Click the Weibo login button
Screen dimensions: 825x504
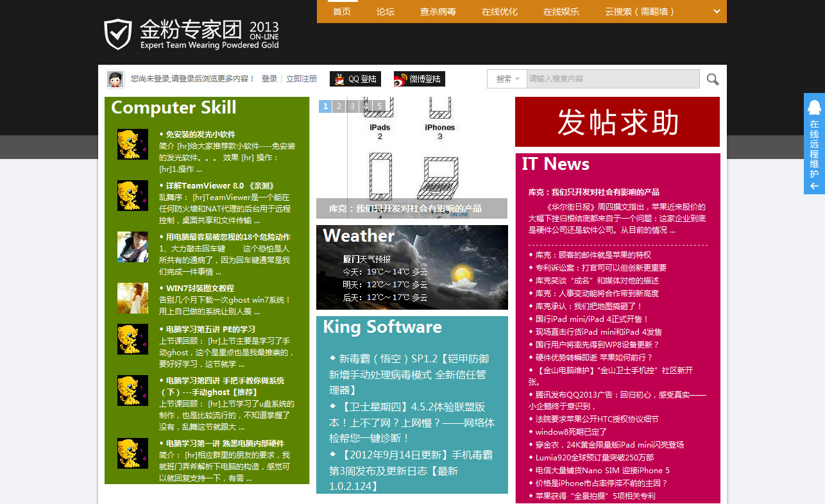click(420, 79)
